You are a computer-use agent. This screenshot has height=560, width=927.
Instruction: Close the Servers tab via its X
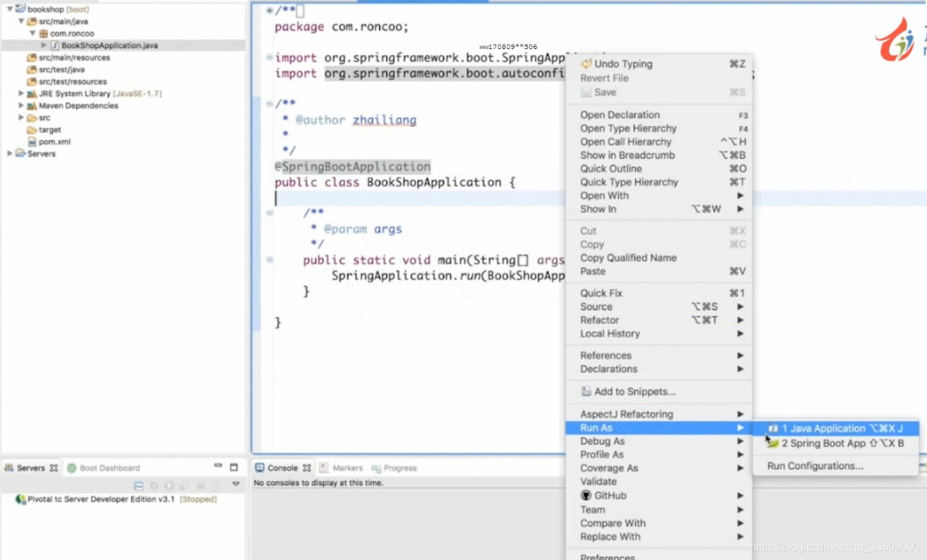[x=54, y=468]
